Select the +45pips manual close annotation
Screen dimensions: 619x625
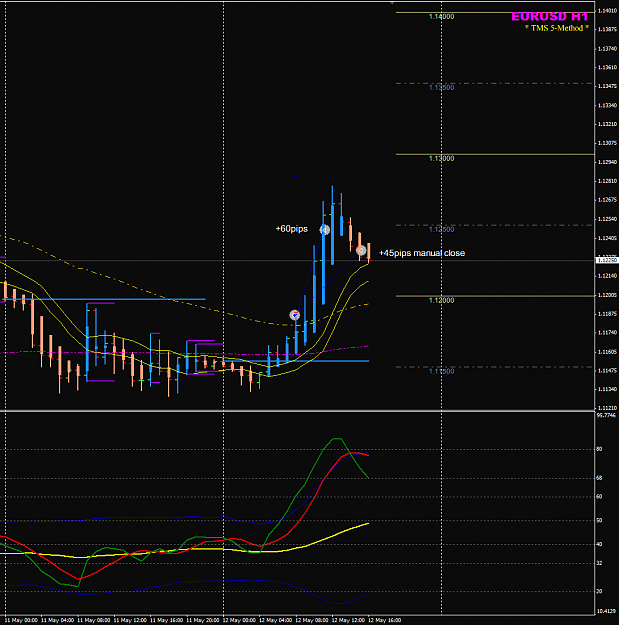pos(422,253)
